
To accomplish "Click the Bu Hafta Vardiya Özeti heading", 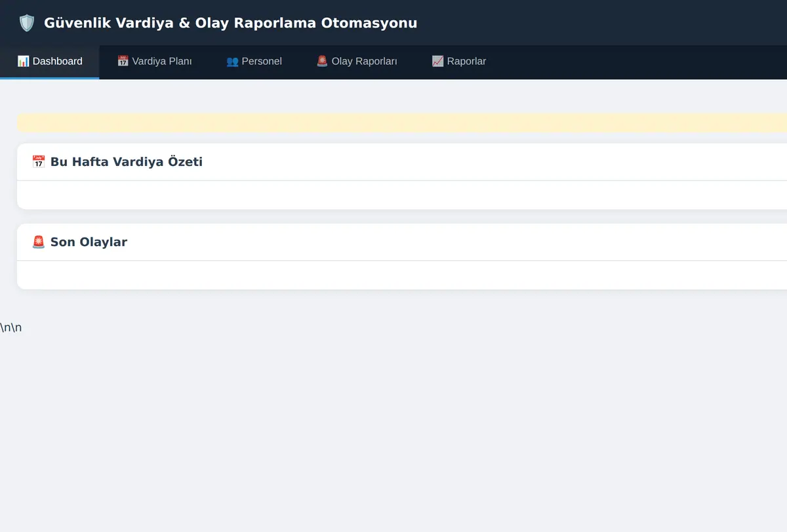I will point(127,162).
